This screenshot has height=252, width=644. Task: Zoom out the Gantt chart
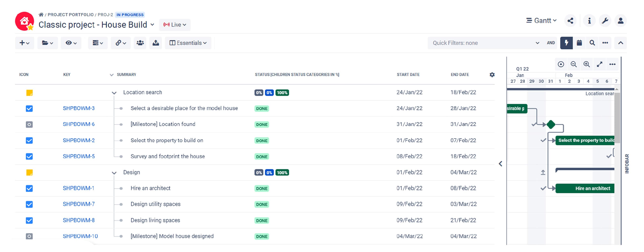(x=574, y=65)
